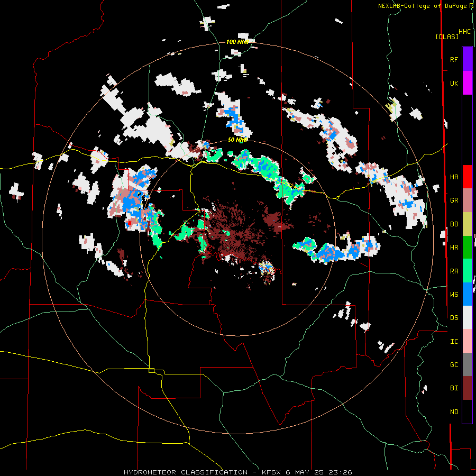This screenshot has height=476, width=476.
Task: Click the 'ND' legend label
Action: 454,412
